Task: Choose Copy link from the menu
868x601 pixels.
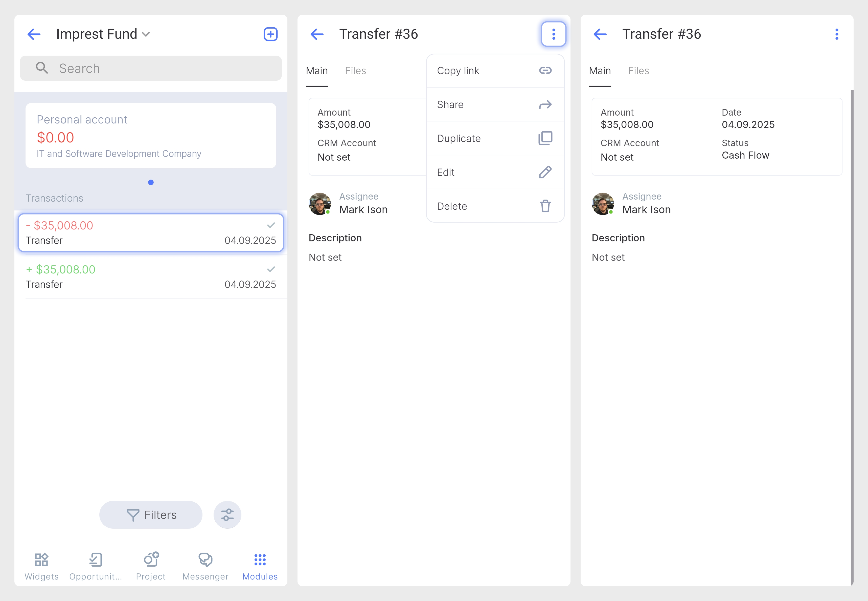Action: click(x=495, y=71)
